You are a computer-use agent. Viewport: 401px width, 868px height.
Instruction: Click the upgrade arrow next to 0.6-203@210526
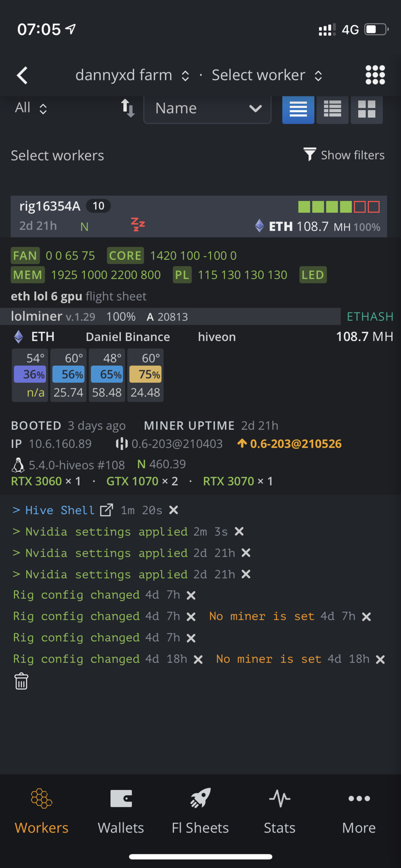click(x=242, y=444)
